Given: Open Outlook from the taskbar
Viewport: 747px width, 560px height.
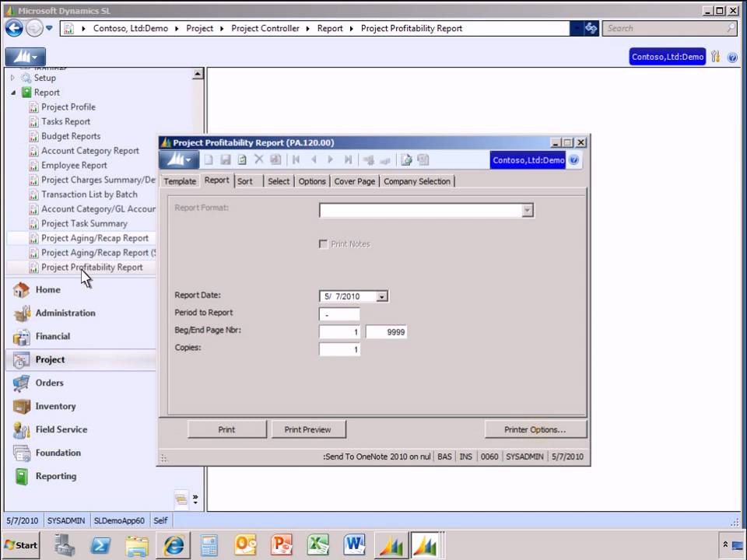Looking at the screenshot, I should (245, 544).
